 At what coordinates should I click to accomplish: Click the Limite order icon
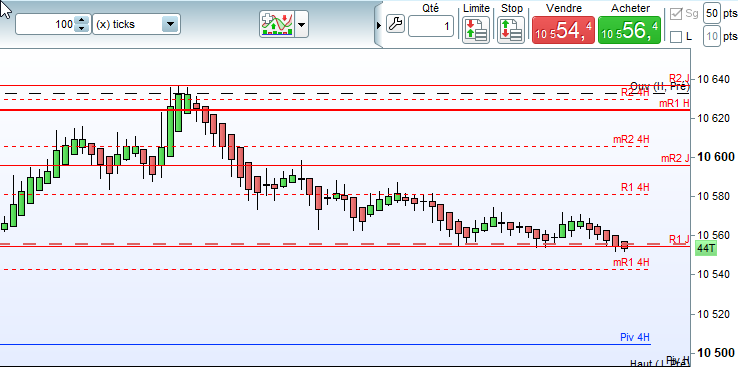pyautogui.click(x=476, y=30)
